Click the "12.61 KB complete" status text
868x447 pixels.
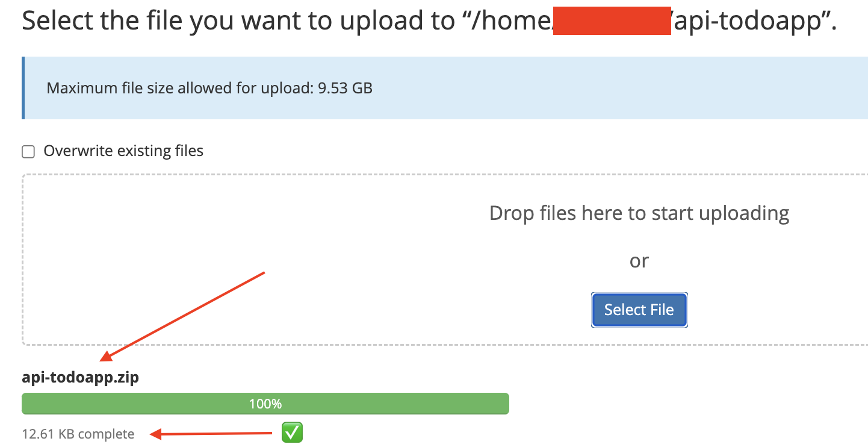click(x=78, y=434)
